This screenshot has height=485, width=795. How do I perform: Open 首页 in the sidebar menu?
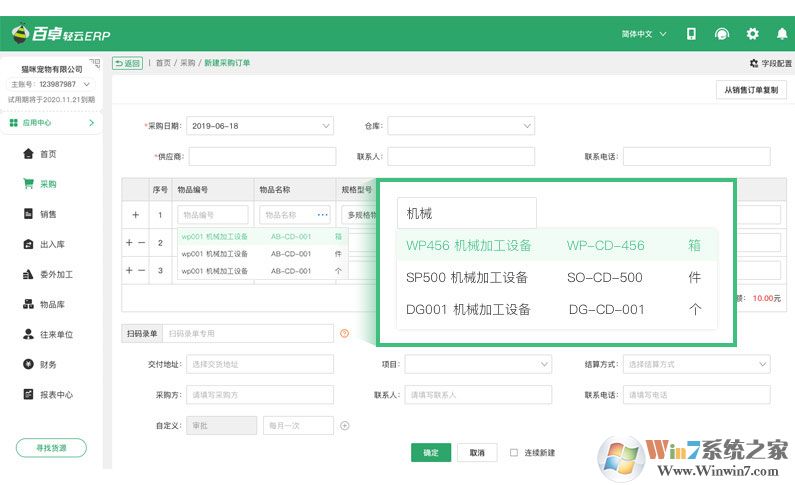(x=48, y=154)
